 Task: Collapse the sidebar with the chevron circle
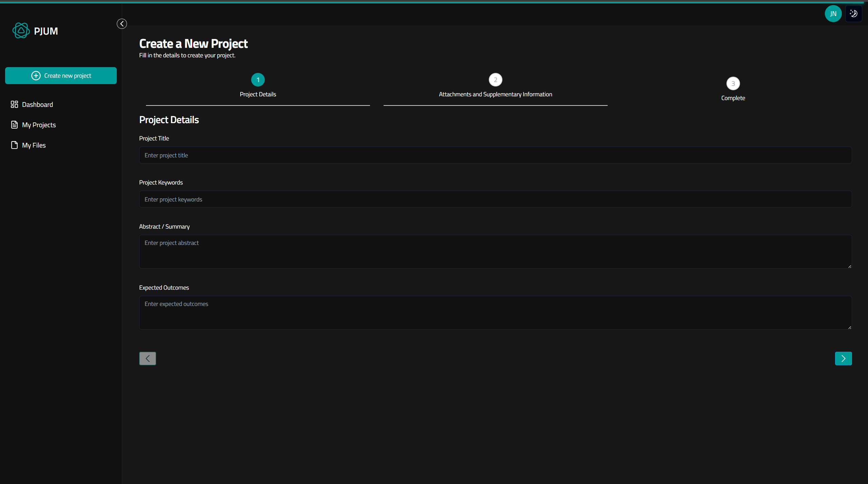(122, 24)
